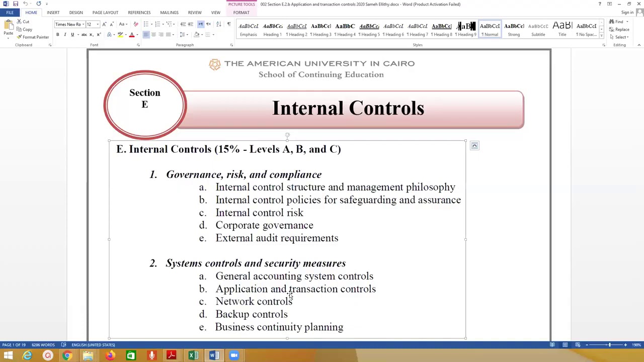Switch to the PAGE LAYOUT tab
Viewport: 644px width, 362px height.
tap(105, 13)
